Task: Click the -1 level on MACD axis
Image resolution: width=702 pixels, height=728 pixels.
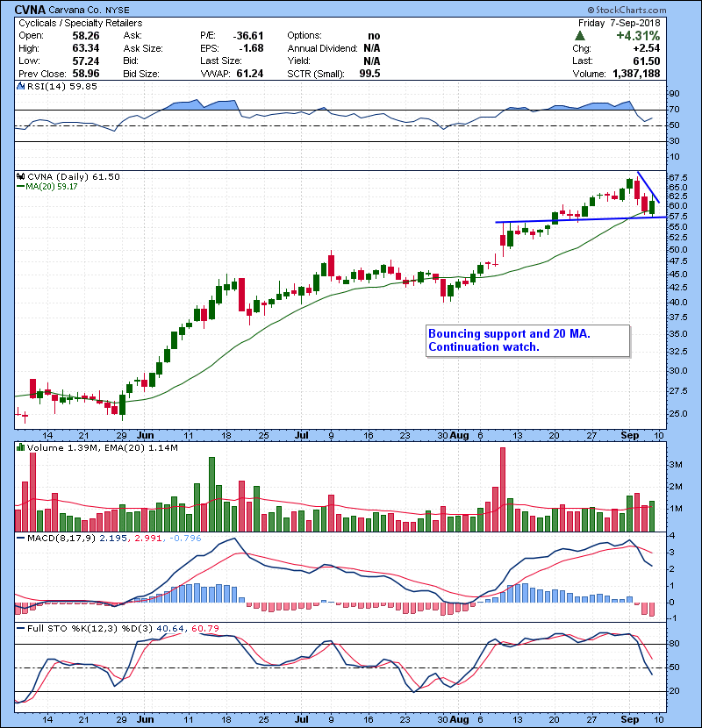Action: click(673, 618)
